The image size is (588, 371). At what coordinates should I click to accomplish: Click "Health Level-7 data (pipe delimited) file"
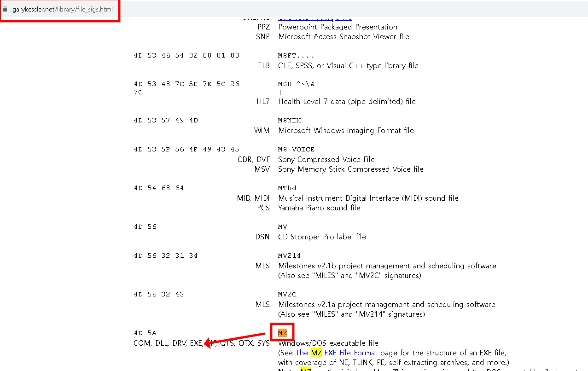(347, 101)
